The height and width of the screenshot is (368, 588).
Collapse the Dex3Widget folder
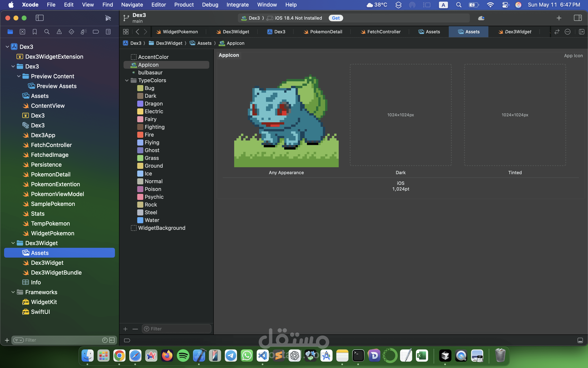13,243
